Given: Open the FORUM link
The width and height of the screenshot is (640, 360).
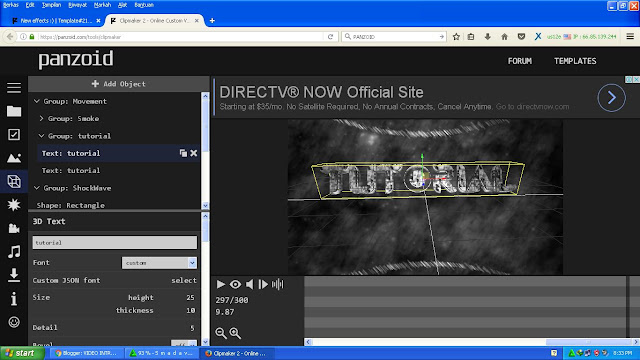Looking at the screenshot, I should tap(520, 61).
